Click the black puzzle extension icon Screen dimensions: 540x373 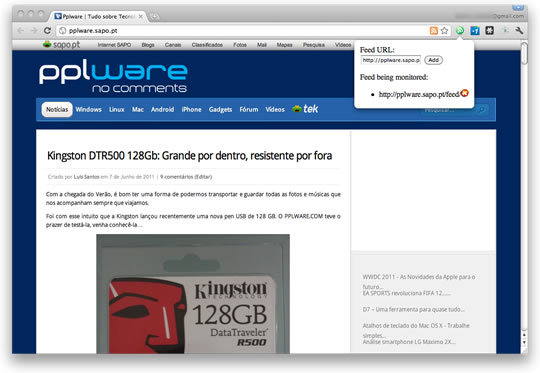click(x=490, y=31)
